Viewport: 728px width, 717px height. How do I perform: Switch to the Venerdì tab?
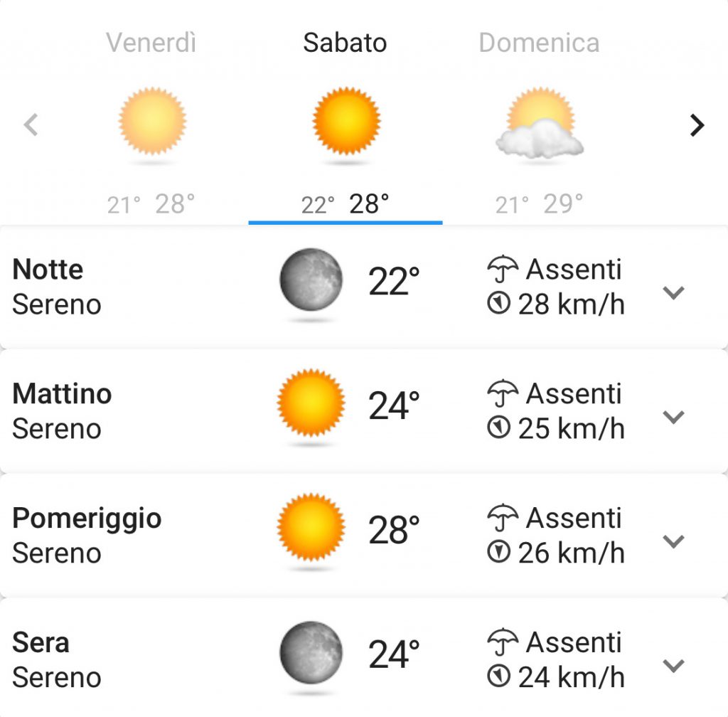[151, 43]
